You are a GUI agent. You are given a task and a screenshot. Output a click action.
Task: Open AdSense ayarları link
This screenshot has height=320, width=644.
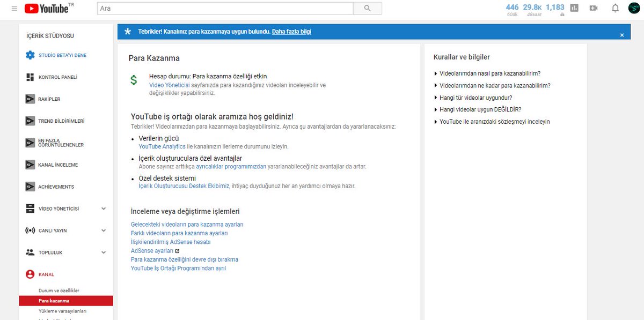coord(152,251)
